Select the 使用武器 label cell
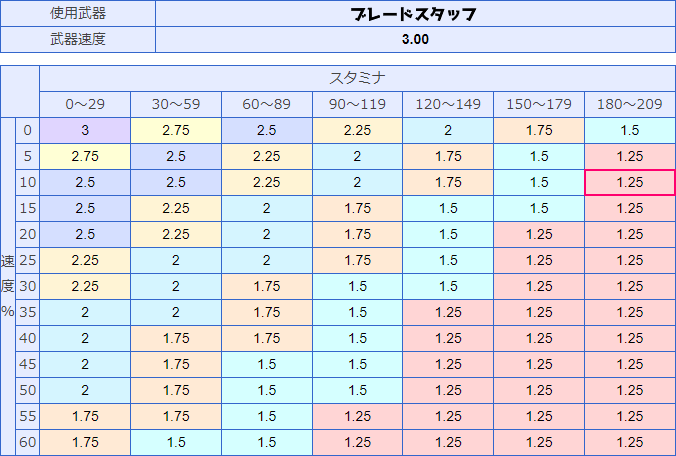This screenshot has height=456, width=676. click(x=78, y=14)
